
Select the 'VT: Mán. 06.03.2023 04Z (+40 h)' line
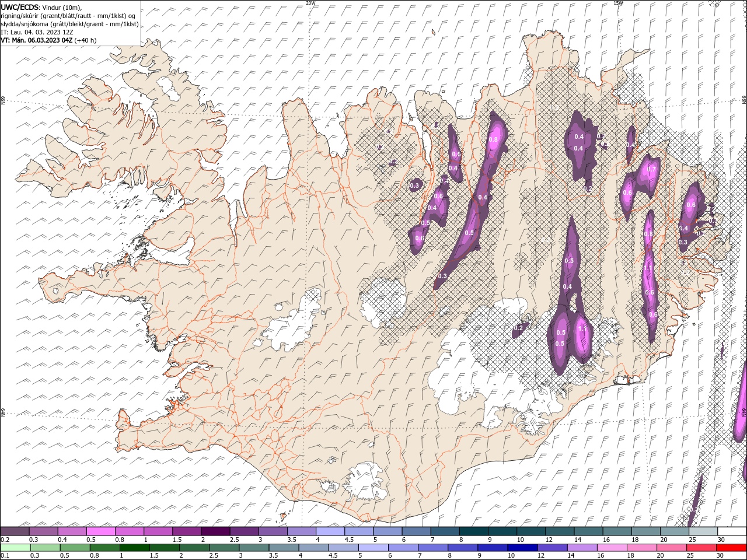[x=48, y=40]
